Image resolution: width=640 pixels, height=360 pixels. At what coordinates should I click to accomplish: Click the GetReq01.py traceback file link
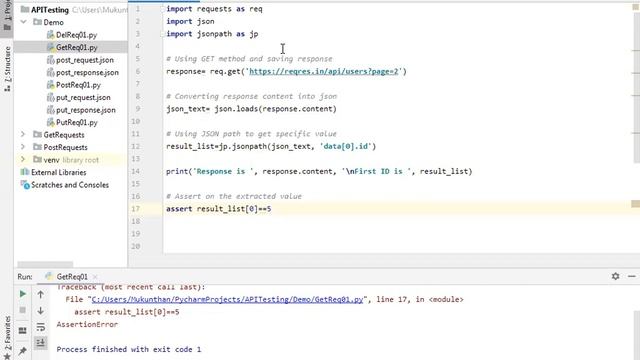227,300
